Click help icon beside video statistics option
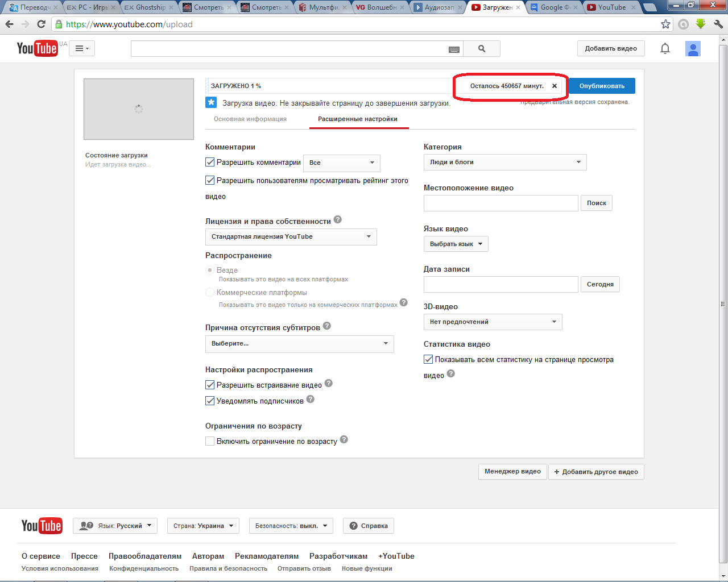The height and width of the screenshot is (582, 728). [x=451, y=374]
